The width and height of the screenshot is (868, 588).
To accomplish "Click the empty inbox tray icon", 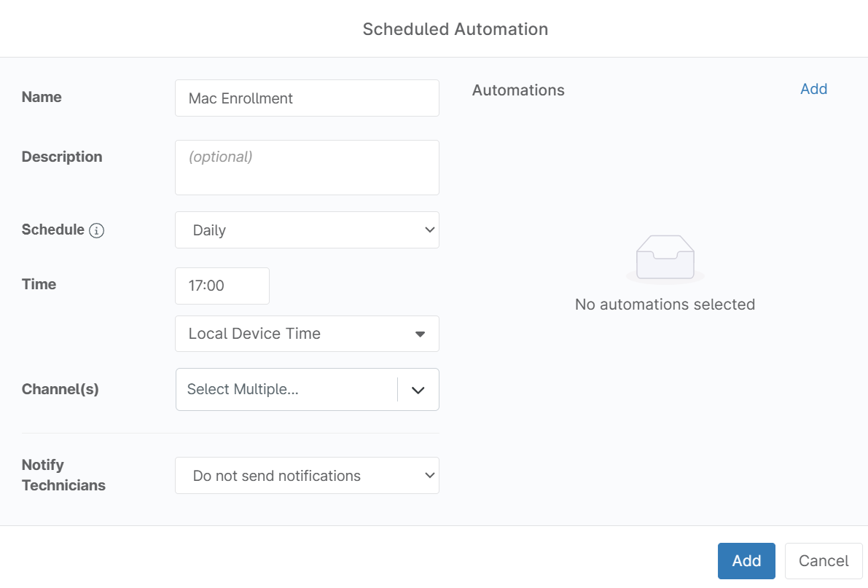I will 665,258.
